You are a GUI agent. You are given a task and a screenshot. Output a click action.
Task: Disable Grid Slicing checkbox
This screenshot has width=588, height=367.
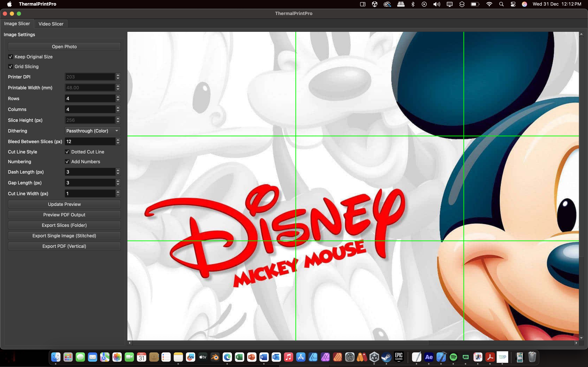10,67
